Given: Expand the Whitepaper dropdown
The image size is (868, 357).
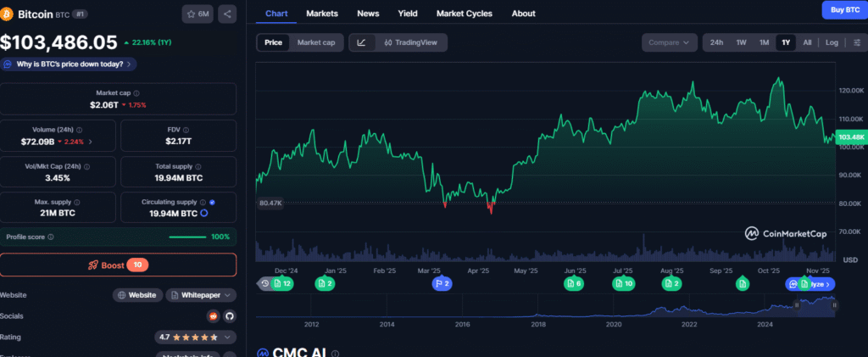Looking at the screenshot, I should [x=201, y=295].
